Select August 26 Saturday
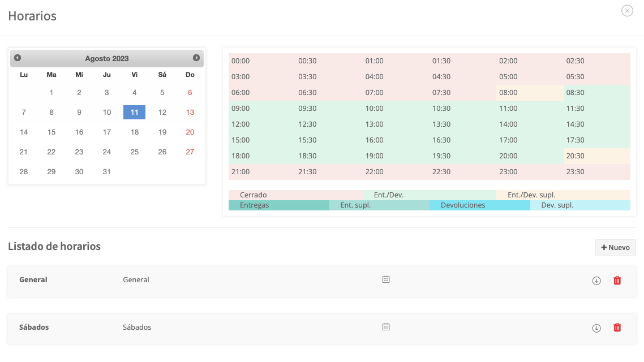The width and height of the screenshot is (644, 362). coord(162,152)
